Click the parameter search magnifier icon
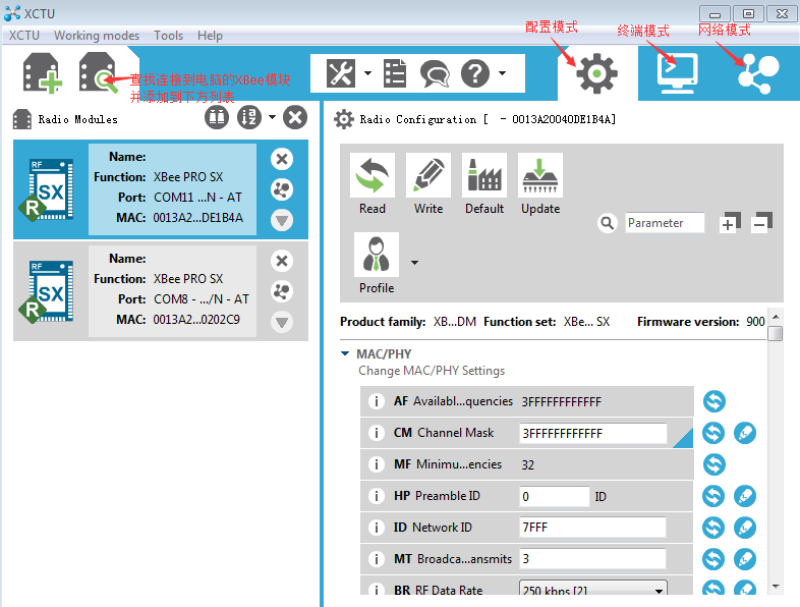 (607, 223)
